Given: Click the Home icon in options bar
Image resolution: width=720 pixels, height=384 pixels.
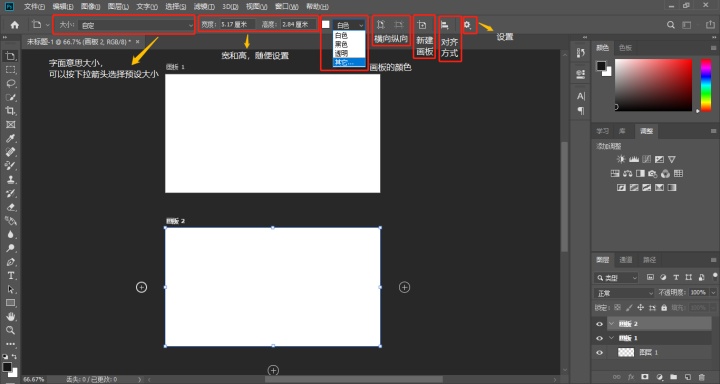Looking at the screenshot, I should click(x=15, y=25).
